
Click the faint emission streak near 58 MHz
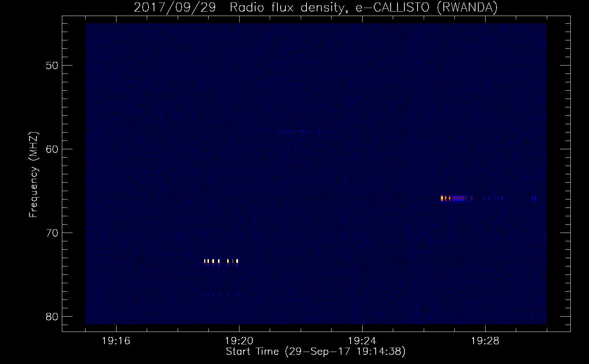293,131
